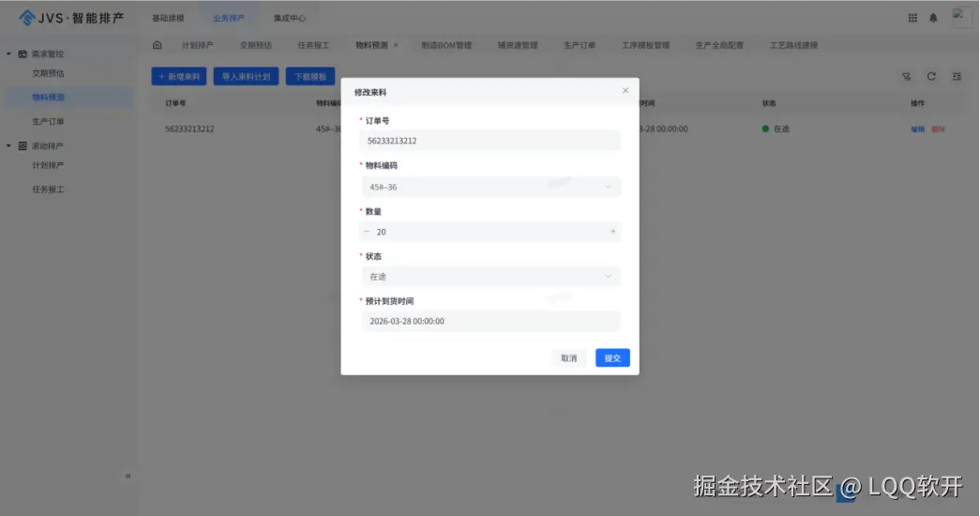Viewport: 980px width, 516px height.
Task: Click the 编辑 link in row 56233213212
Action: coord(917,129)
